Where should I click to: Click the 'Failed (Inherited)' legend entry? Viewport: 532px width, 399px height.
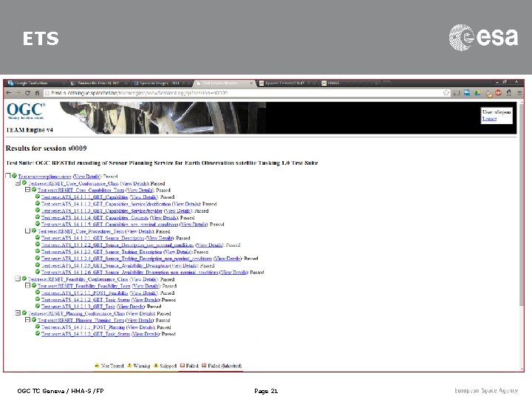(x=222, y=366)
